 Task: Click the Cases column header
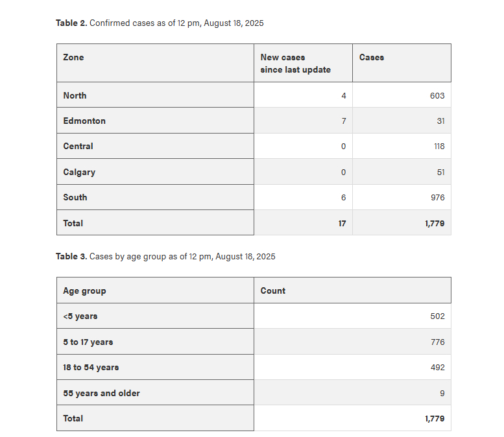tap(372, 57)
